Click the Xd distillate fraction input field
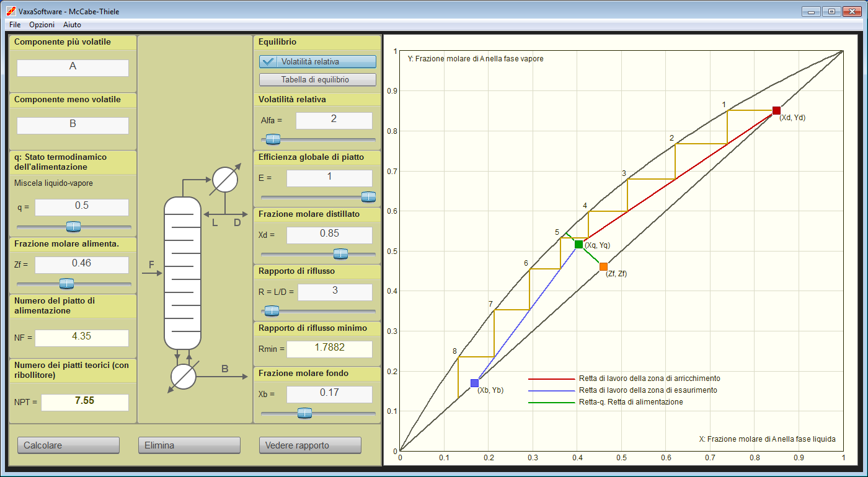 tap(329, 235)
